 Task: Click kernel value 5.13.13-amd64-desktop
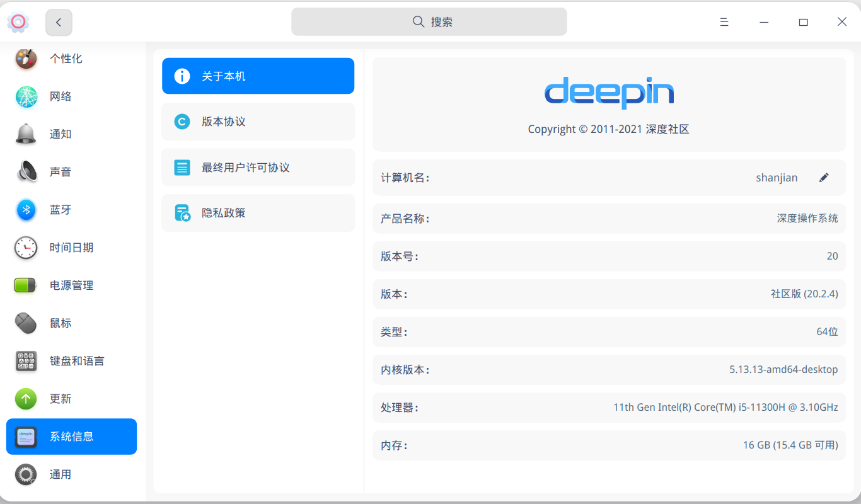tap(783, 369)
